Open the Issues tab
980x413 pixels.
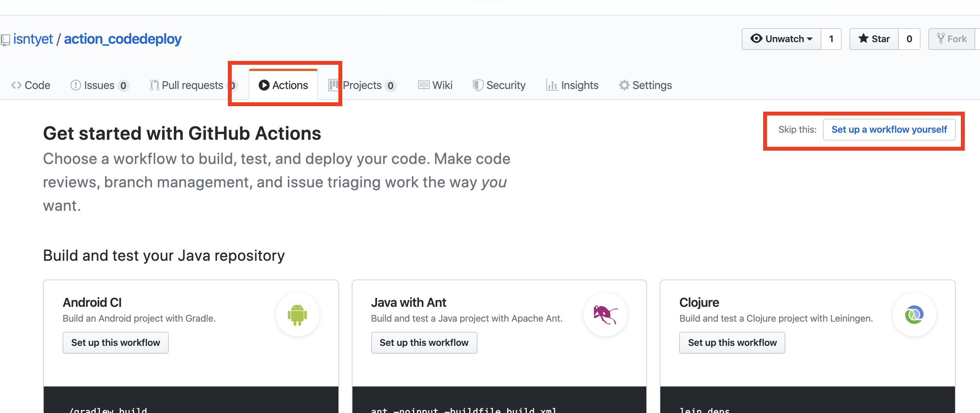click(x=100, y=85)
